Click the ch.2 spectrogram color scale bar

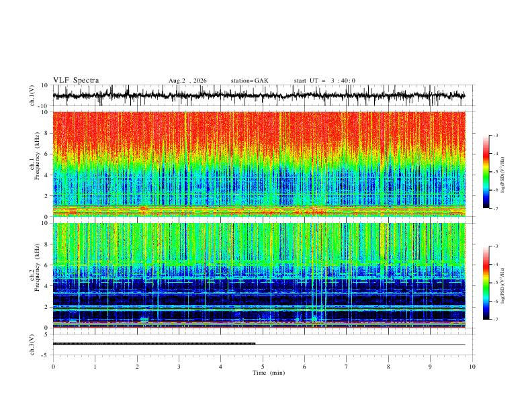(x=486, y=283)
